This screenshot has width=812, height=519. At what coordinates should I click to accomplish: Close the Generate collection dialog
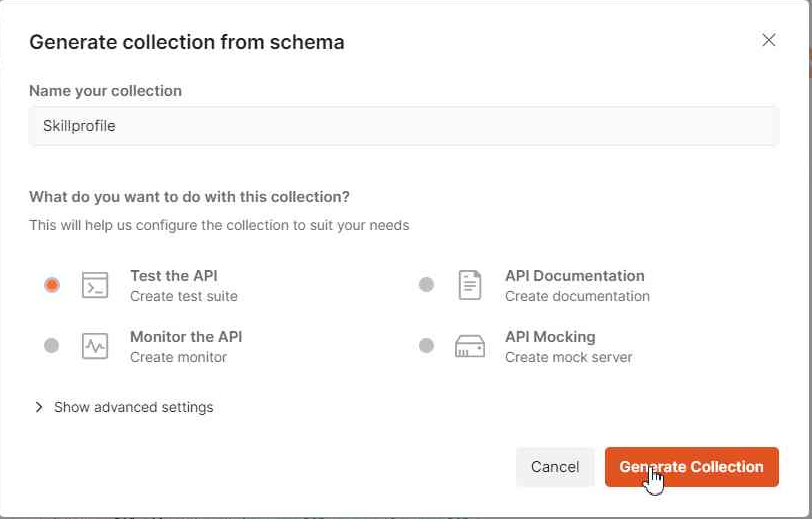click(769, 40)
